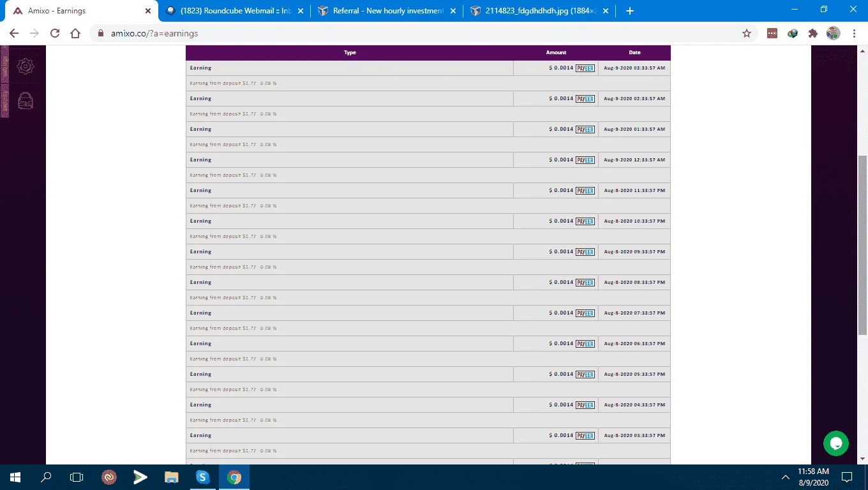Open a new browser tab
Screen dimensions: 868x490
[630, 11]
